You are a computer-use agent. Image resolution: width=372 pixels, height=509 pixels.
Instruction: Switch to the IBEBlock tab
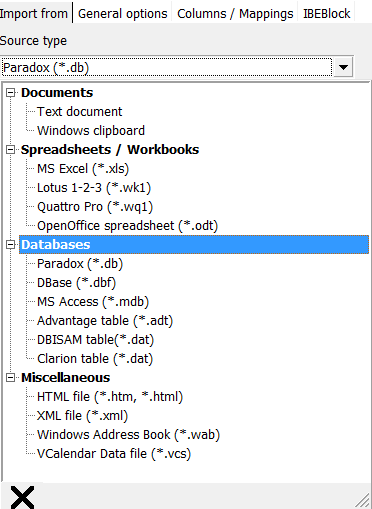(326, 14)
